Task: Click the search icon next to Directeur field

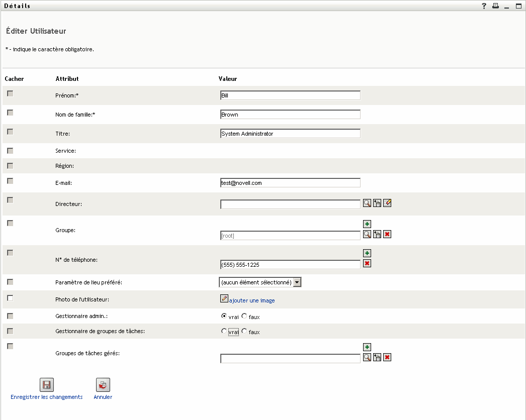Action: (367, 203)
